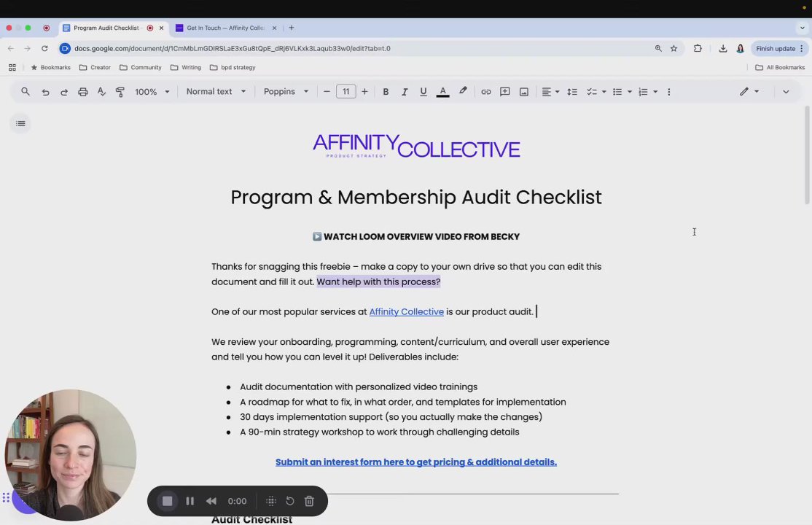Show the document outline
812x525 pixels.
click(x=20, y=123)
